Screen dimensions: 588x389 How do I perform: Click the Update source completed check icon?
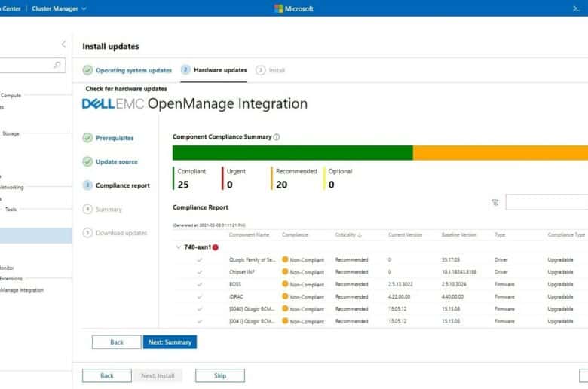(x=87, y=161)
